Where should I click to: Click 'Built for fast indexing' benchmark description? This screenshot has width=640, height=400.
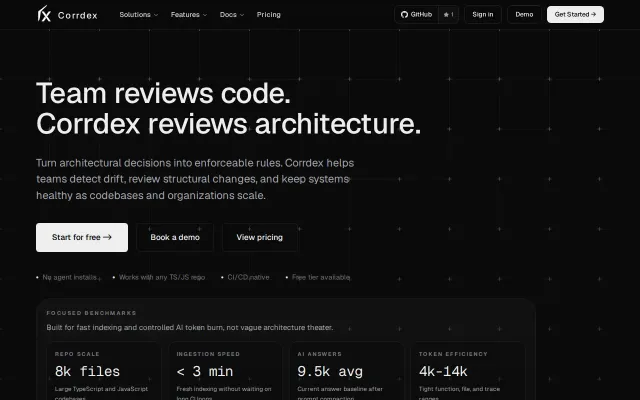[190, 327]
